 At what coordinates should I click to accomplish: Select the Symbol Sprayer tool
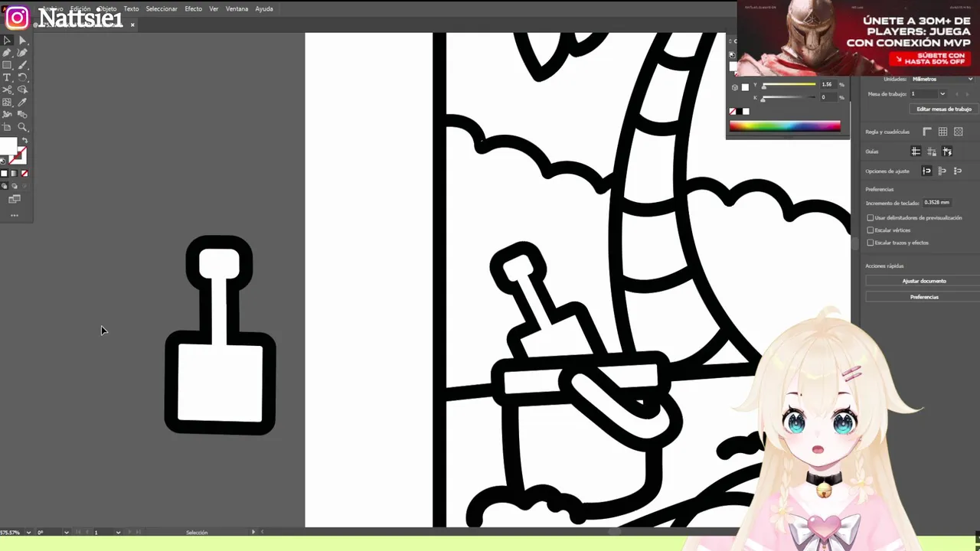pyautogui.click(x=7, y=114)
